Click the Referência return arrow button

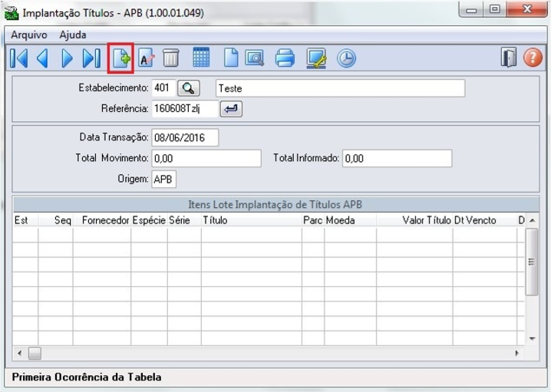[x=231, y=109]
